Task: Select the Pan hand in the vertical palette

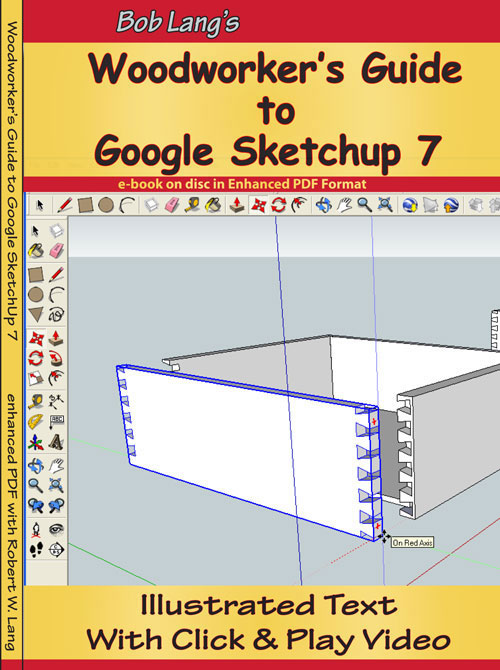Action: 56,465
